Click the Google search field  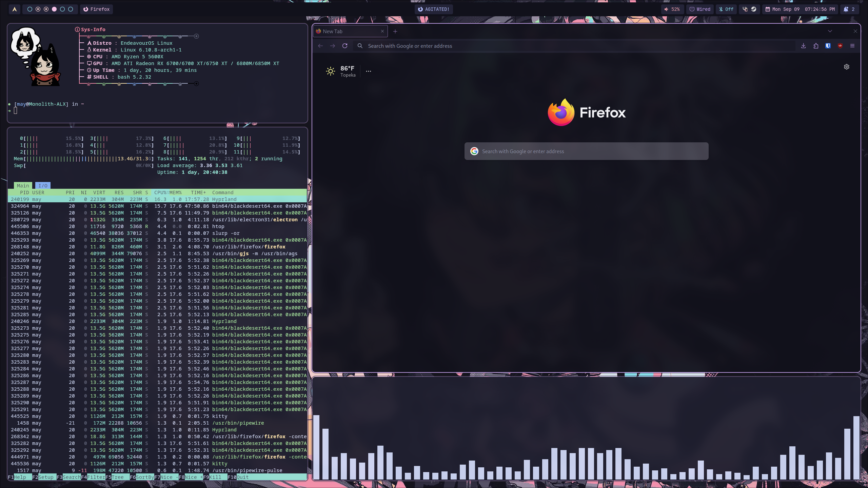click(x=586, y=151)
